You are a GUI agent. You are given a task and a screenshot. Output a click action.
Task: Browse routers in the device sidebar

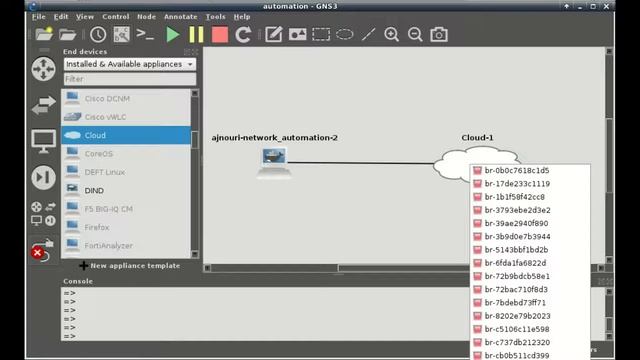[43, 69]
